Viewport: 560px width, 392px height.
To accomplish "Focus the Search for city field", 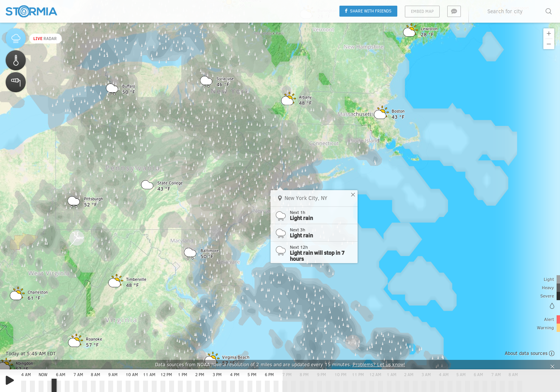I will (505, 11).
